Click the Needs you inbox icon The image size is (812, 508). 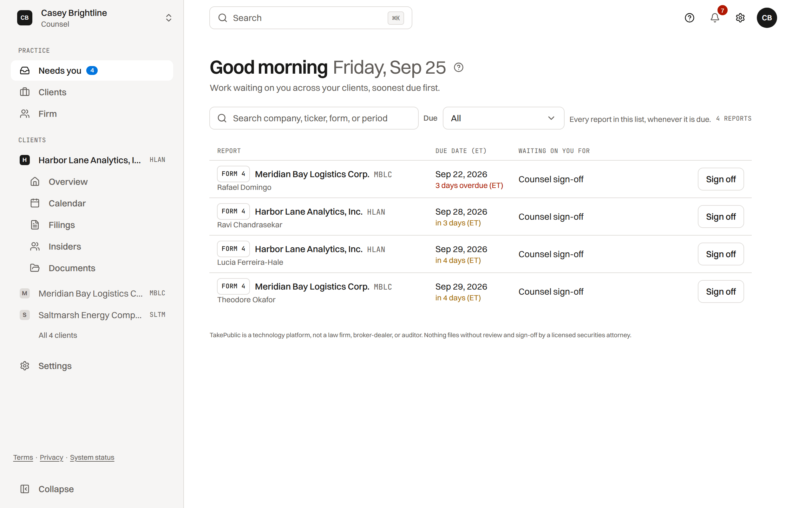tap(25, 70)
